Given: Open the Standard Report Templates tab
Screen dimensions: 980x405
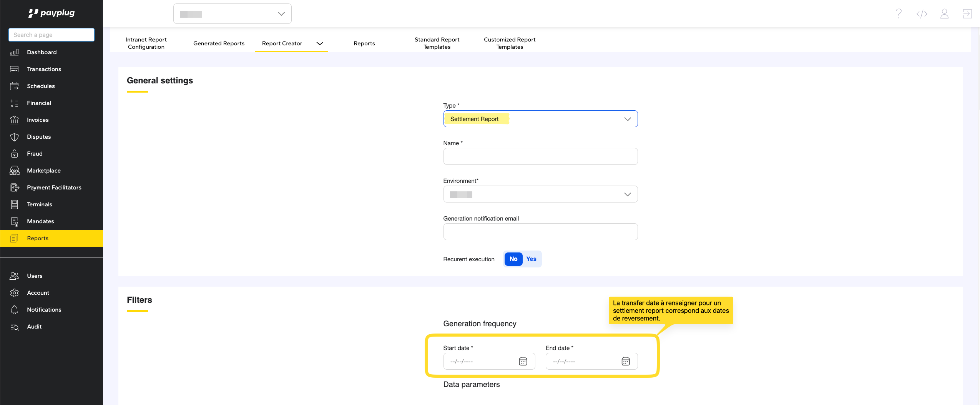Looking at the screenshot, I should [437, 43].
